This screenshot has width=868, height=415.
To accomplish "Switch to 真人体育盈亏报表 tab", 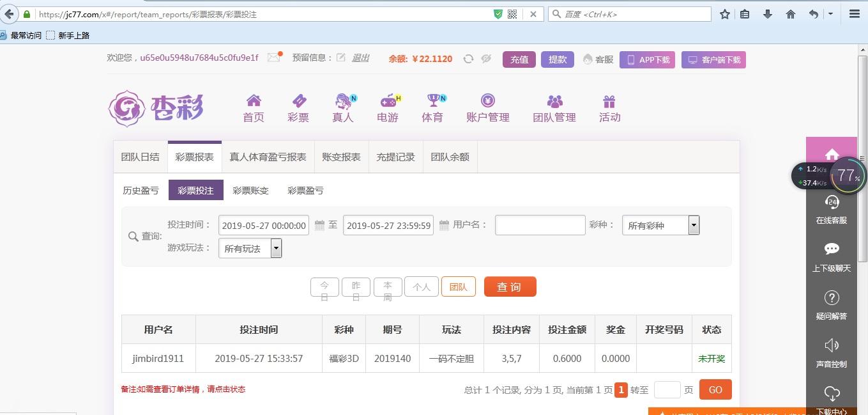I will 268,157.
